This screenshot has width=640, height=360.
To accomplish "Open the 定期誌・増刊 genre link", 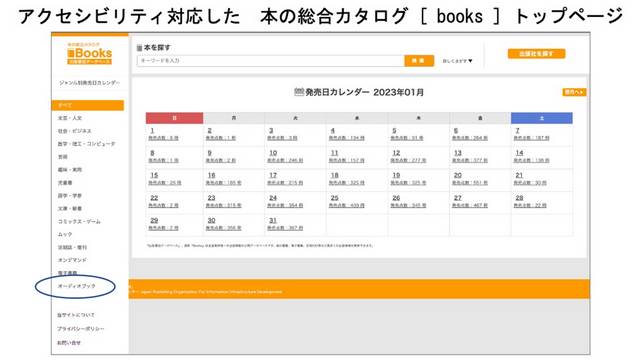I will [72, 247].
